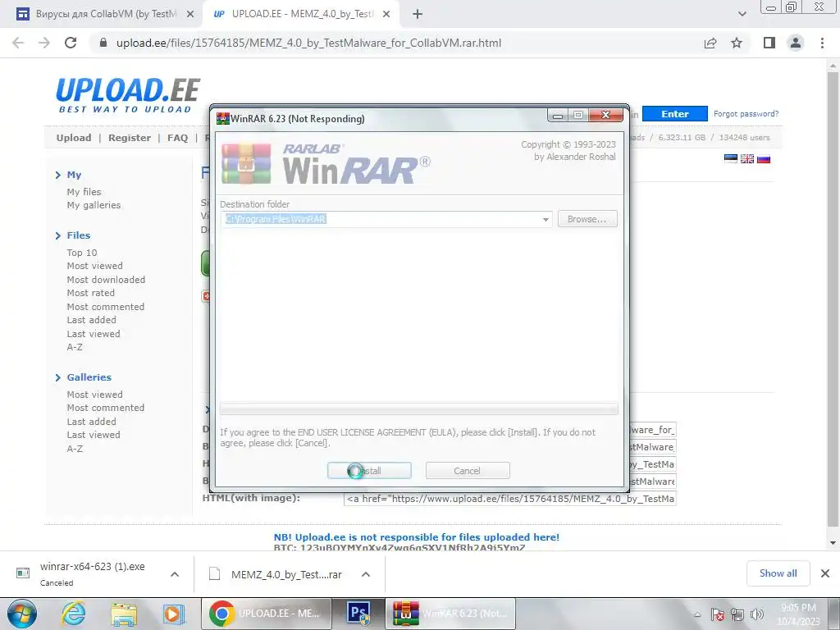Open Windows Explorer from taskbar
840x630 pixels.
pos(124,614)
